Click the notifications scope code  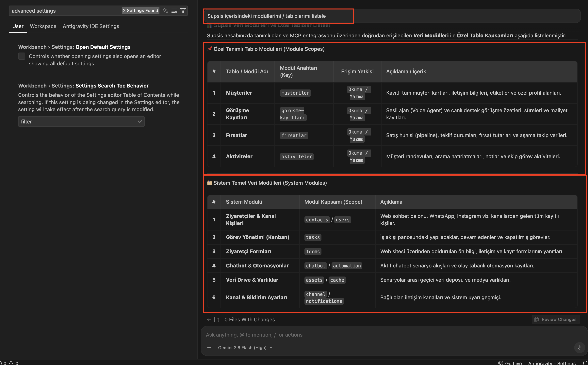point(324,301)
